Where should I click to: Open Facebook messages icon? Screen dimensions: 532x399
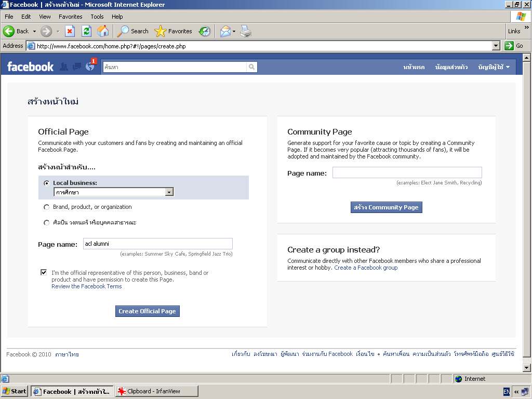tap(77, 66)
